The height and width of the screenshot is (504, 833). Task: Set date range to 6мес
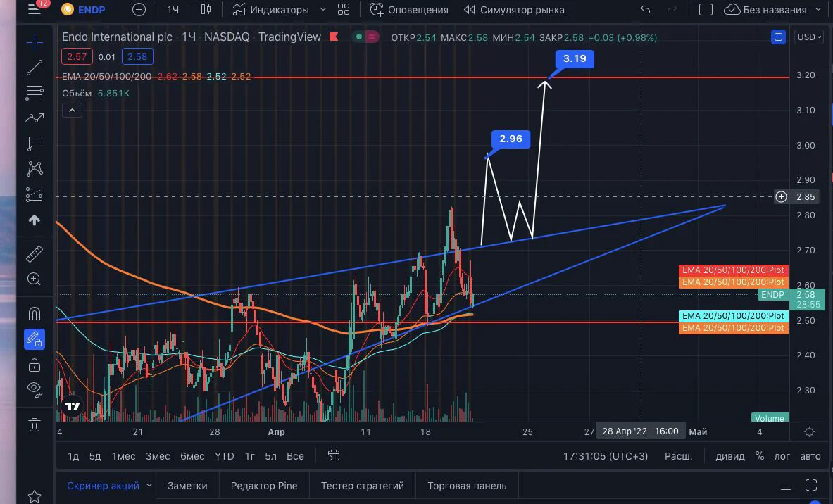(192, 456)
